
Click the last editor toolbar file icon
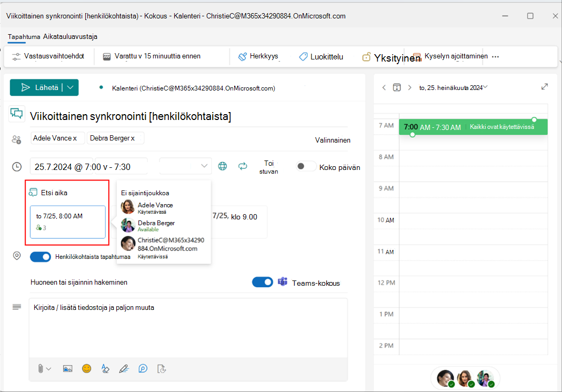pyautogui.click(x=162, y=369)
